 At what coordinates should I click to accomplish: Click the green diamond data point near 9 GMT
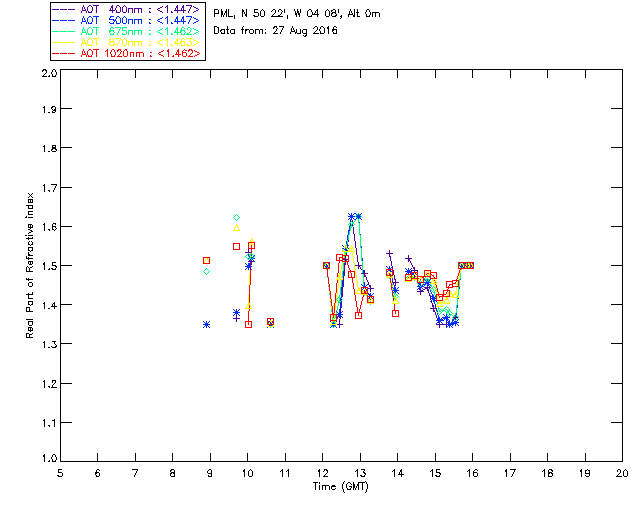tap(207, 272)
